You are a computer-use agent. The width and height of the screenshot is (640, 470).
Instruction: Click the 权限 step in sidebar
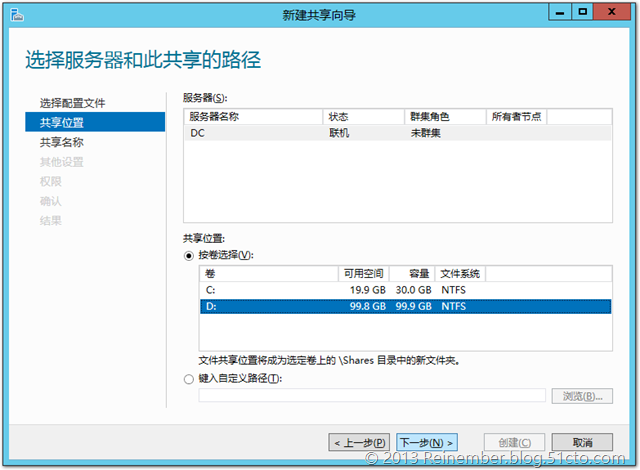coord(51,182)
